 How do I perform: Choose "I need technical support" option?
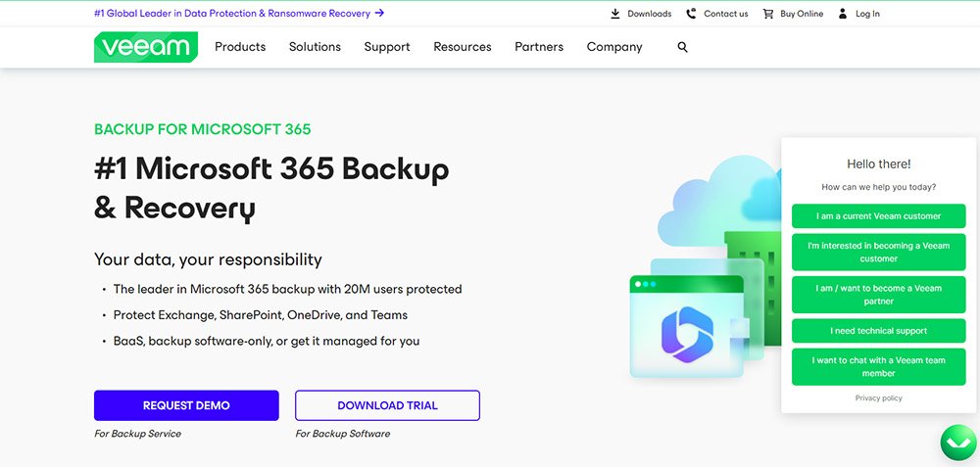click(878, 331)
